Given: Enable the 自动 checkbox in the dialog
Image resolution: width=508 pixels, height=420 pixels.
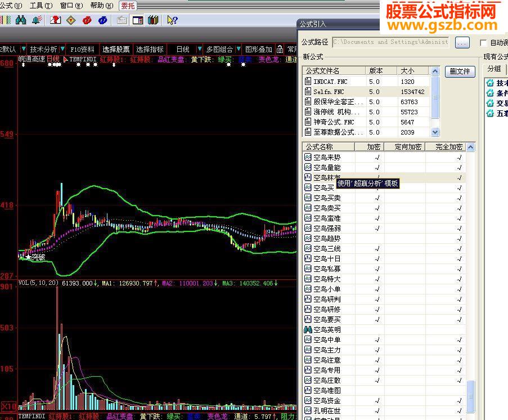Looking at the screenshot, I should pyautogui.click(x=483, y=42).
